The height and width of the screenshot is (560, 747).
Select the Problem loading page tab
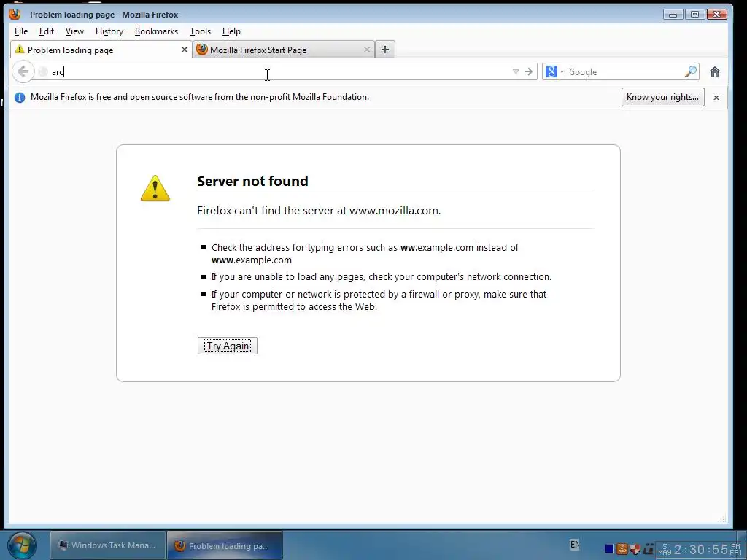(101, 50)
